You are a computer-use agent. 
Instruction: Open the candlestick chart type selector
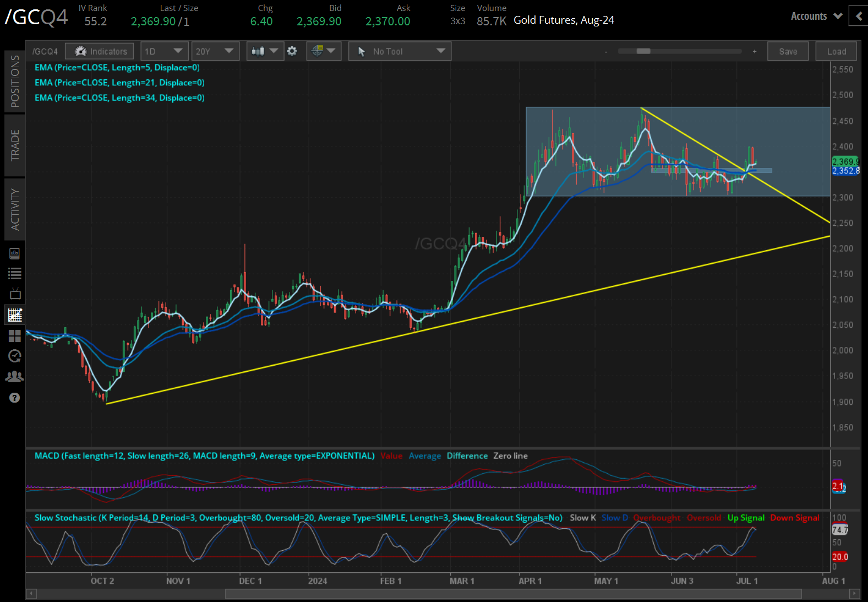(x=265, y=51)
